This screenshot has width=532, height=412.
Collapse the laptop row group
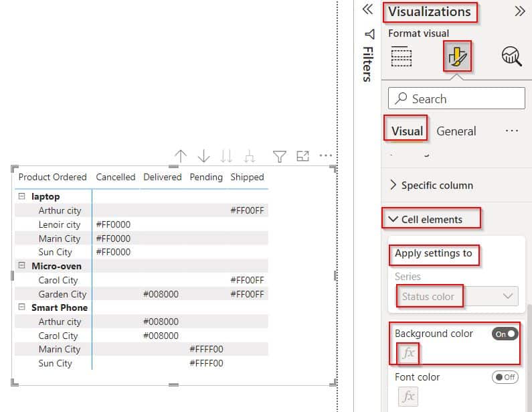pos(21,196)
